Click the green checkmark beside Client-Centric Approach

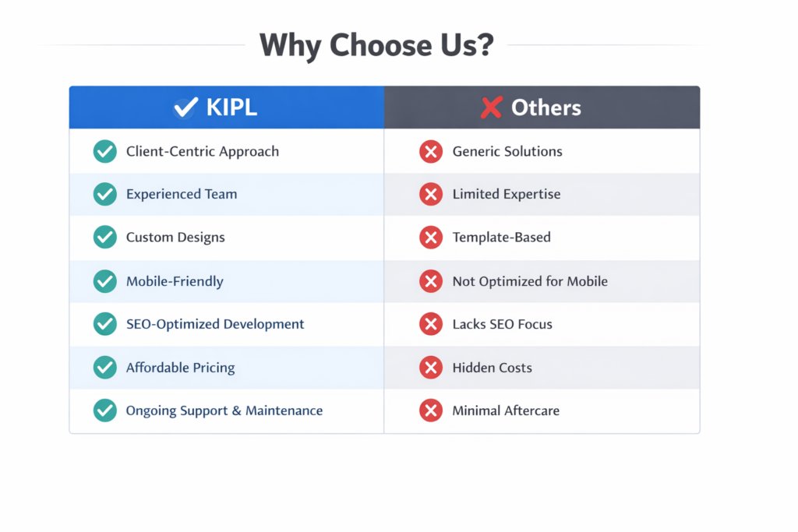(104, 151)
